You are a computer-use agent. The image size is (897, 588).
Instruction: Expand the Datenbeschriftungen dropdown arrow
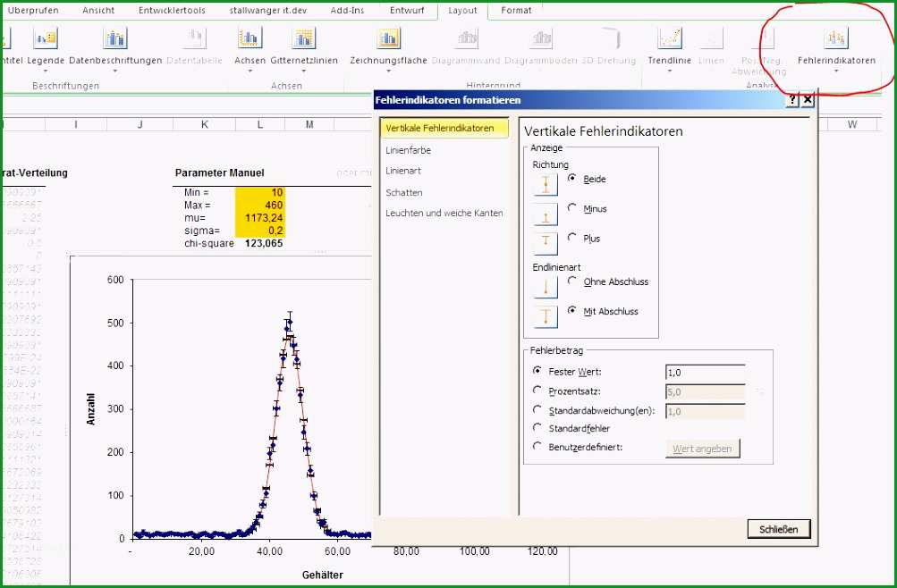[x=115, y=71]
